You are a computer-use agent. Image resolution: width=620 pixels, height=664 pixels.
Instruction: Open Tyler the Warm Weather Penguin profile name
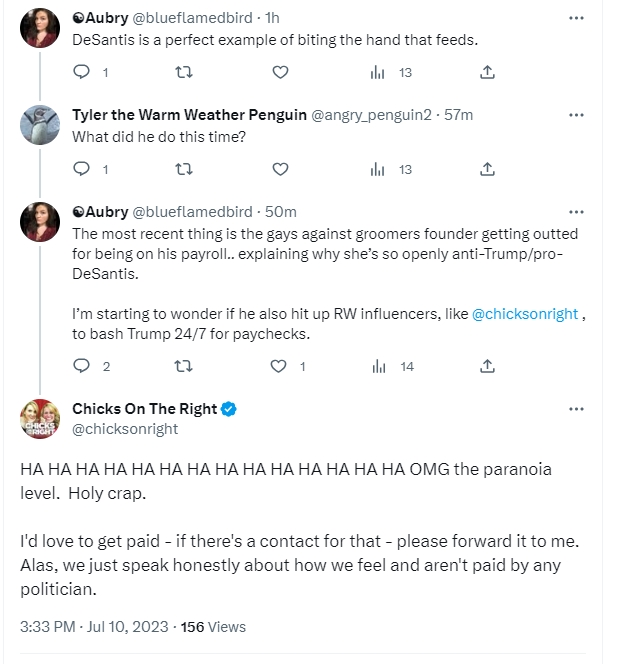(x=189, y=115)
